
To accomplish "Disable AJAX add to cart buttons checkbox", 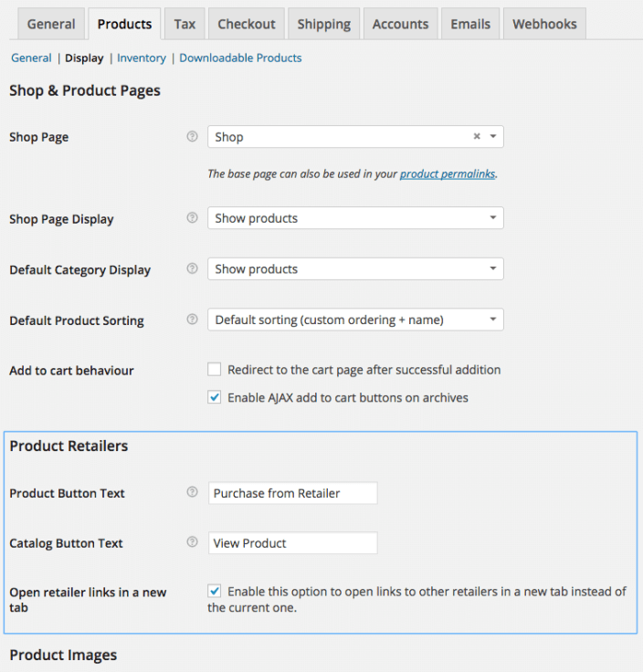I will point(215,397).
